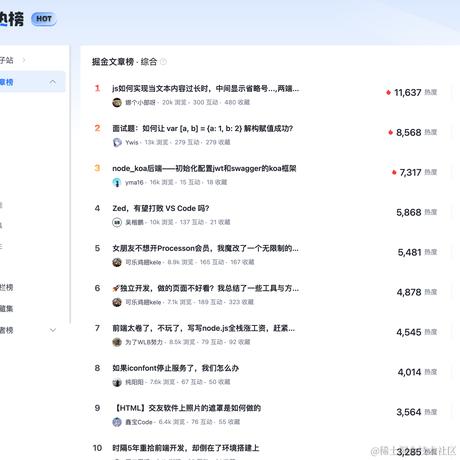Click author name Ywis

point(132,142)
